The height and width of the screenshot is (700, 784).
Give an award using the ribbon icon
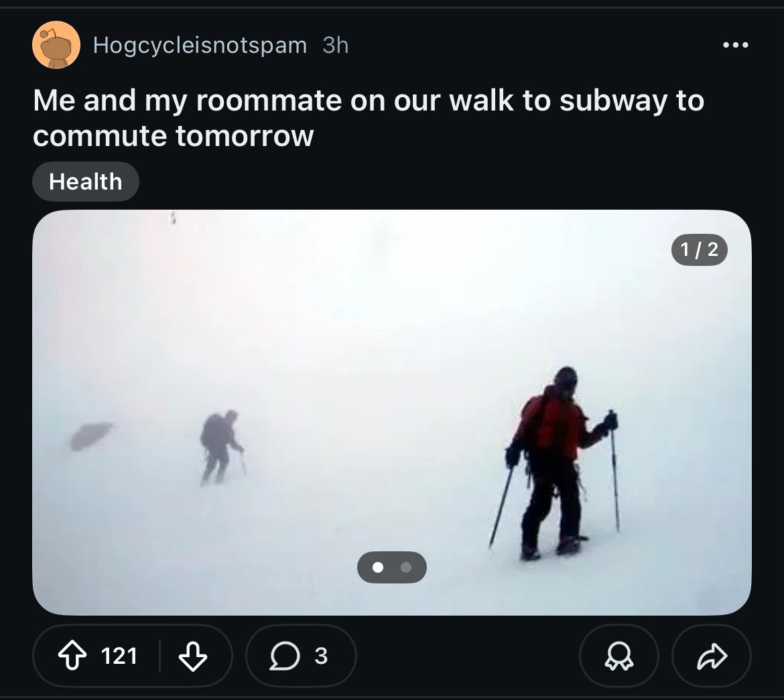[x=618, y=656]
